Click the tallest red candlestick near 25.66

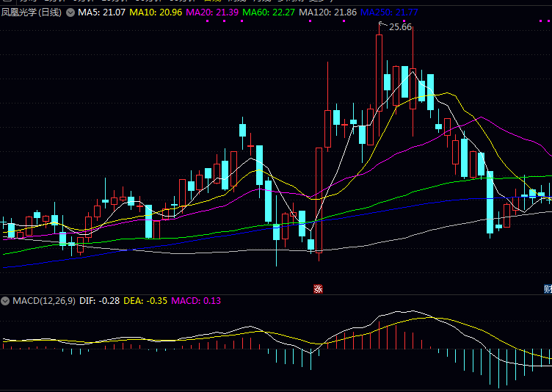click(x=379, y=73)
